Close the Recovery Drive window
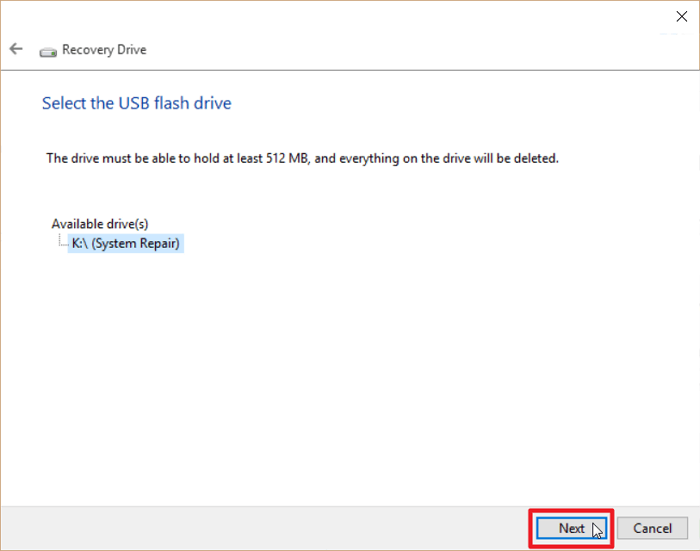700x551 pixels. point(682,17)
